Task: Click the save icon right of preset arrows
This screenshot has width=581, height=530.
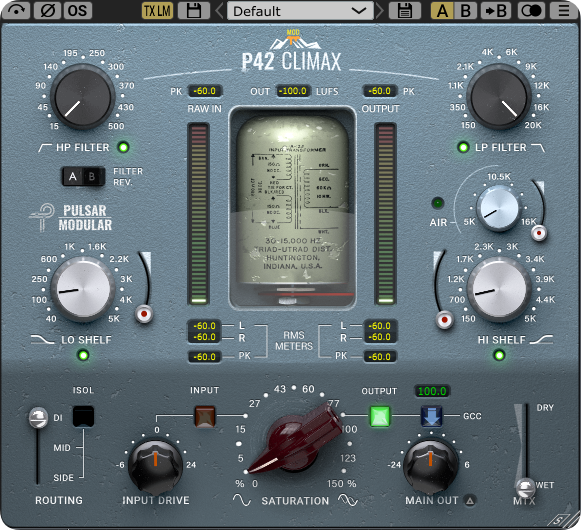Action: point(405,11)
